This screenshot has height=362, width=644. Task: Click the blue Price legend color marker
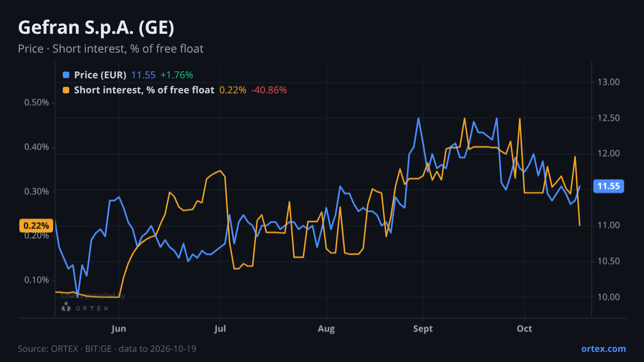[x=66, y=75]
